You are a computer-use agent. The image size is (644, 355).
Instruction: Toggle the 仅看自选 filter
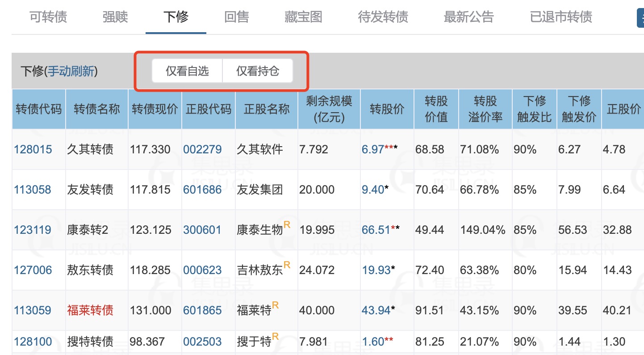click(x=187, y=71)
